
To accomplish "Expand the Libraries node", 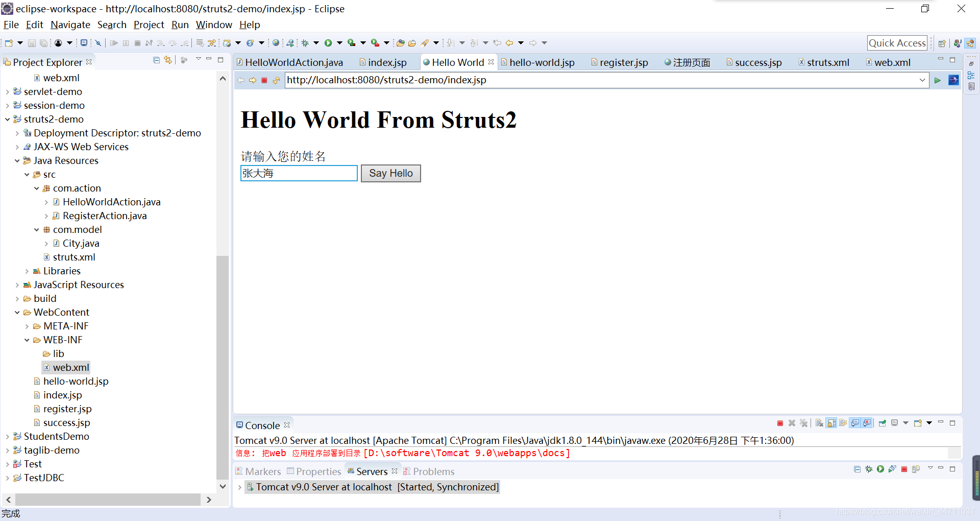I will (27, 271).
